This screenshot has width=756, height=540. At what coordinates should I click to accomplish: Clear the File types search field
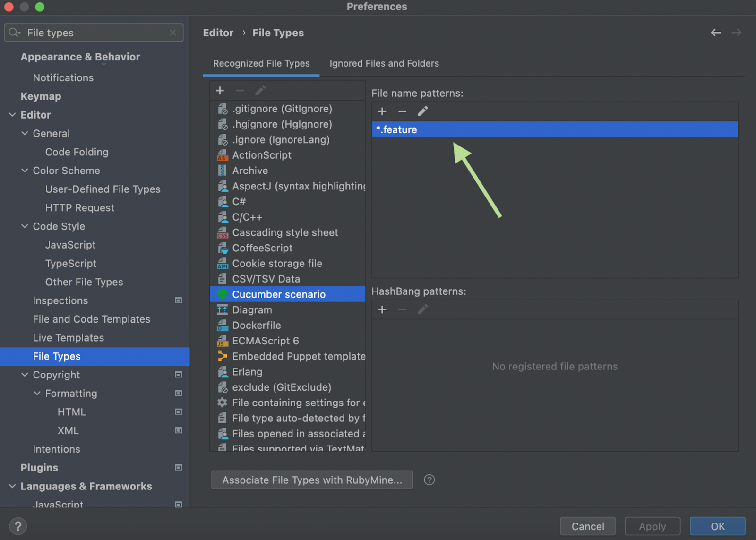[173, 33]
